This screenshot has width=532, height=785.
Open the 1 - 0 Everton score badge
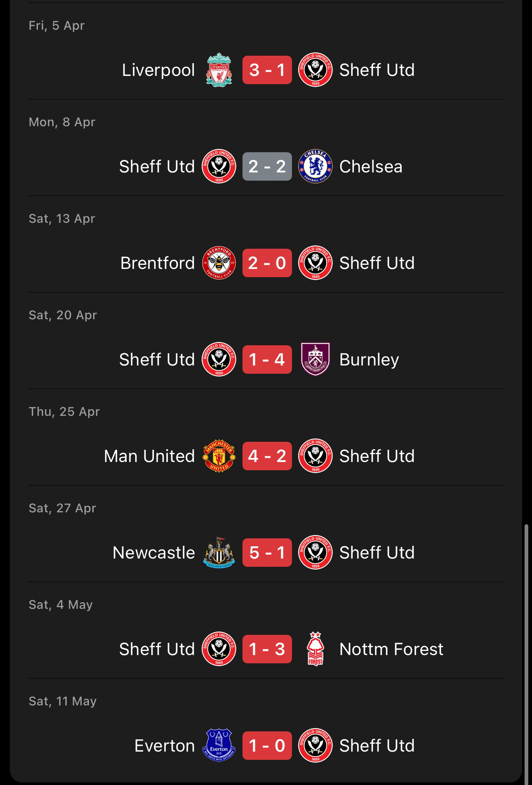[267, 745]
